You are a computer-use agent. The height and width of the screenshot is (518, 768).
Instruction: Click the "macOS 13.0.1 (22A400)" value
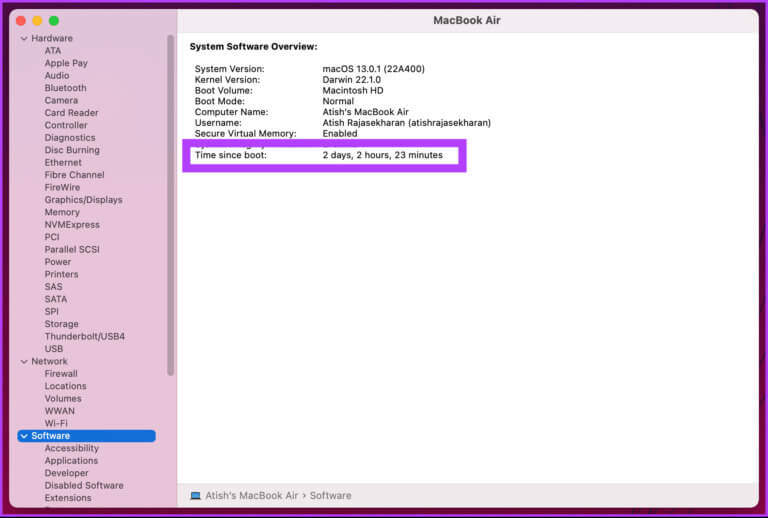tap(374, 69)
